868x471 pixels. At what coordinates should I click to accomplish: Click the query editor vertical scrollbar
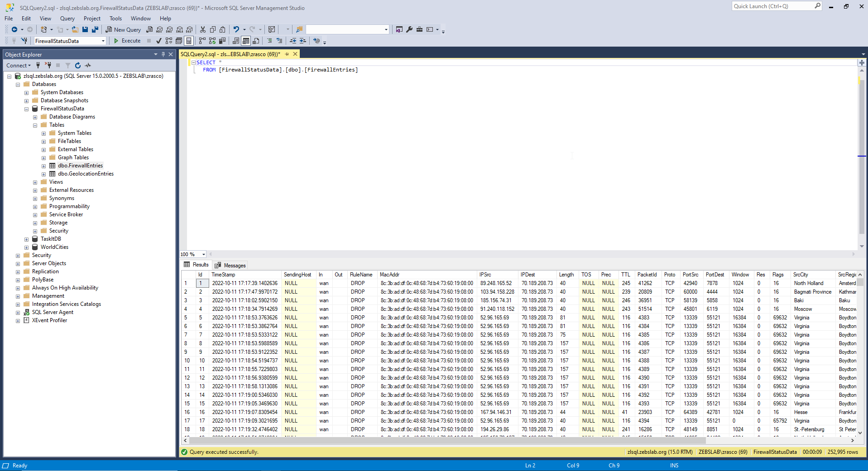coord(862,158)
